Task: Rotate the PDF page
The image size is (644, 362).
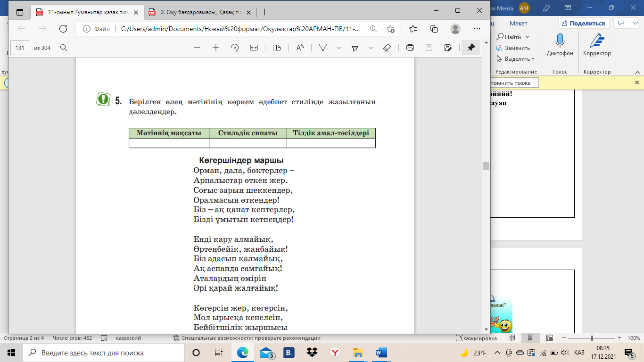Action: [235, 48]
